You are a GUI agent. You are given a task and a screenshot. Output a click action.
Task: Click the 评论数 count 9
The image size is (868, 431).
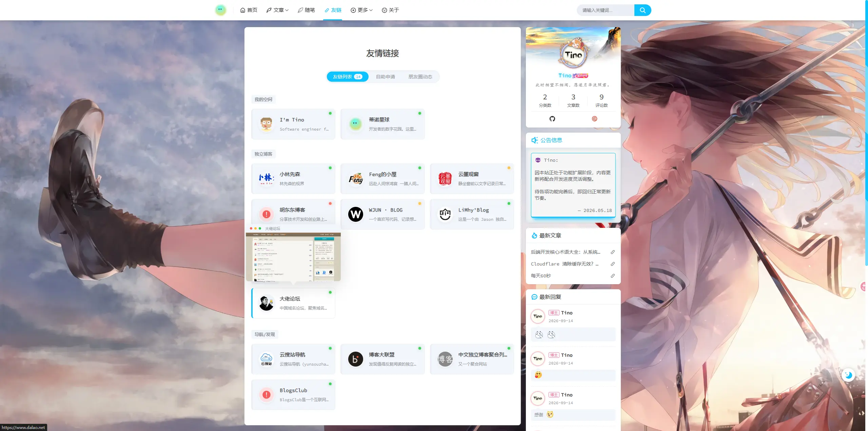coord(601,97)
